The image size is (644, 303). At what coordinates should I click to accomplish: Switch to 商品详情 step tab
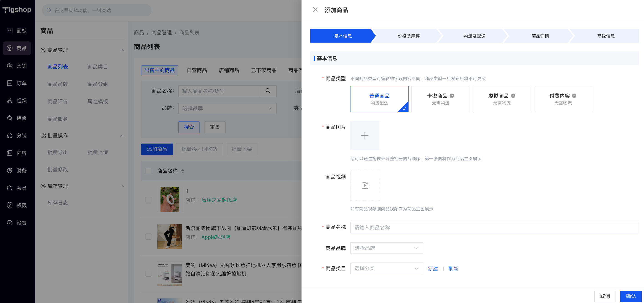(540, 36)
